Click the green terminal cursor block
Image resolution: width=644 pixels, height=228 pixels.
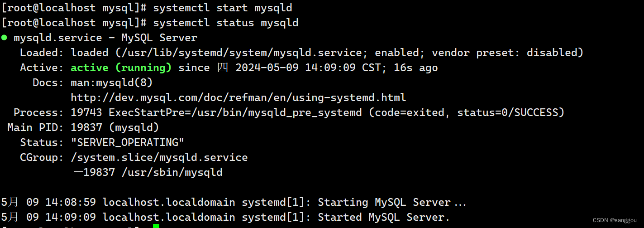(x=156, y=226)
